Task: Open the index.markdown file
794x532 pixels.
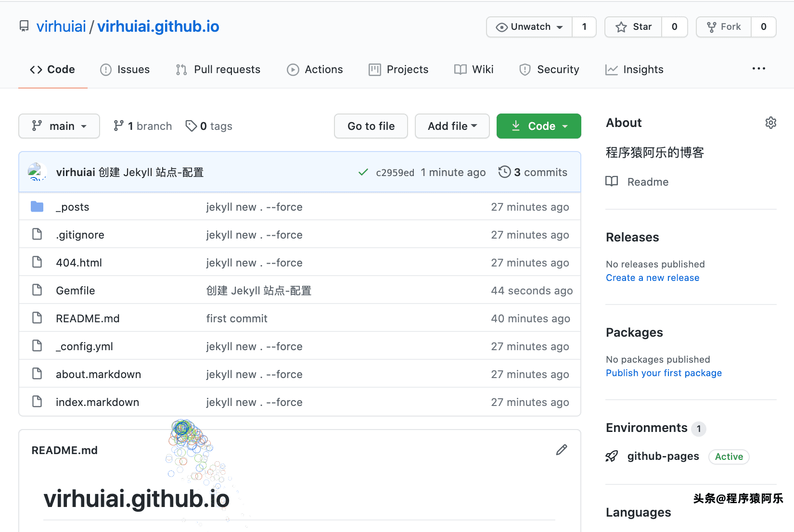Action: point(97,402)
